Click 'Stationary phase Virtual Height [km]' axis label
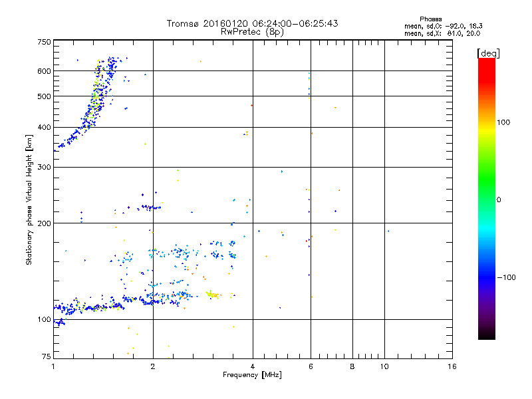 point(29,199)
